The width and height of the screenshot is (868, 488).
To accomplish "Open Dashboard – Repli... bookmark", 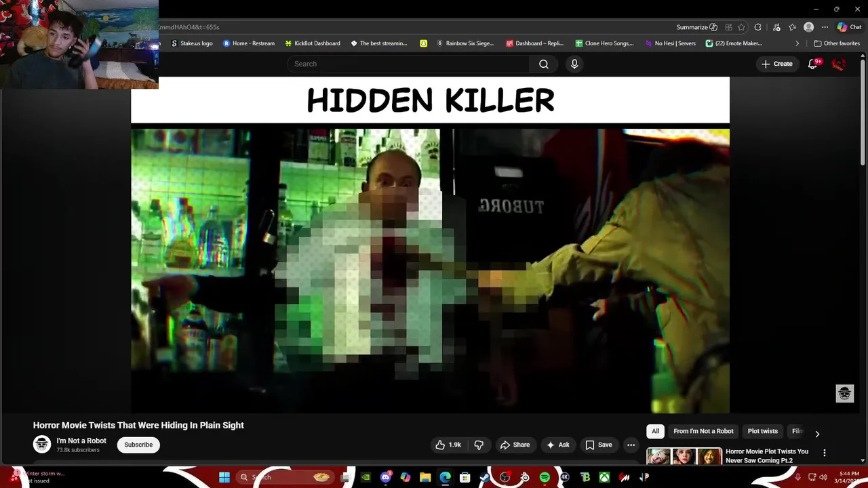I will click(534, 43).
